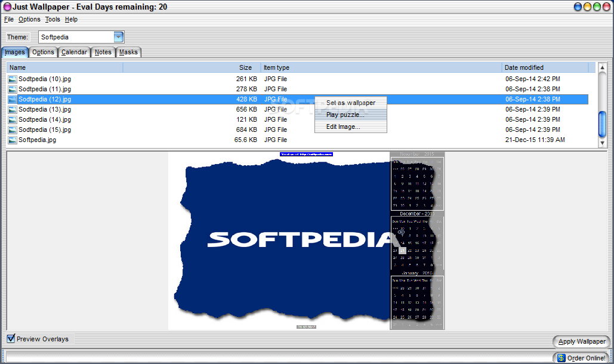Click the 656 KB size cell
The image size is (614, 364).
[x=246, y=110]
